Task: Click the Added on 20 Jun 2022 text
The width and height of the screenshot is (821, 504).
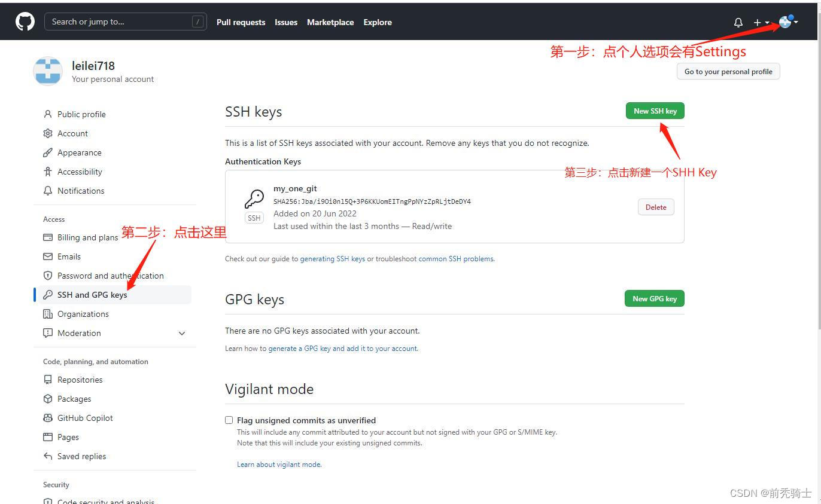Action: tap(315, 213)
